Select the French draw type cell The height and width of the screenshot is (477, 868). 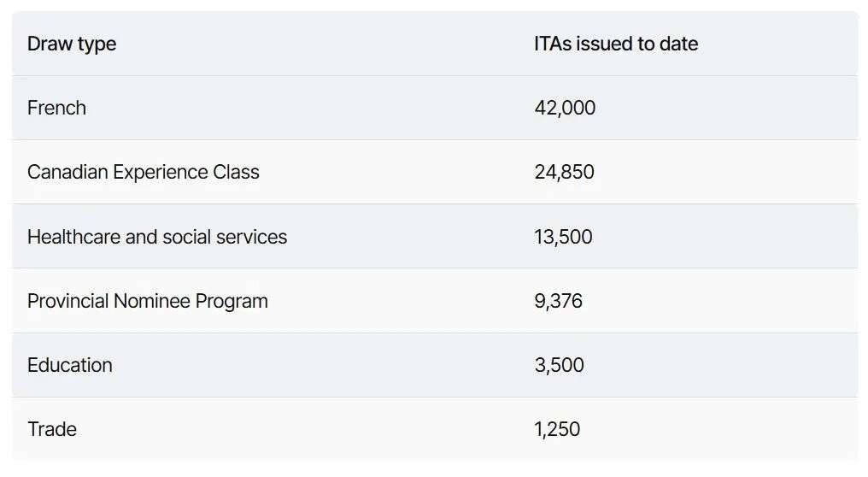click(56, 108)
